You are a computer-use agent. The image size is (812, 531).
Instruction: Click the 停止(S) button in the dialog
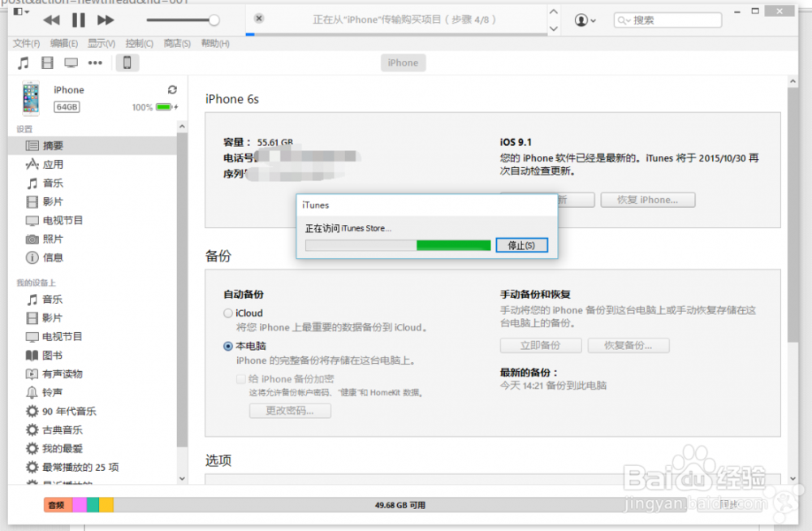(521, 245)
